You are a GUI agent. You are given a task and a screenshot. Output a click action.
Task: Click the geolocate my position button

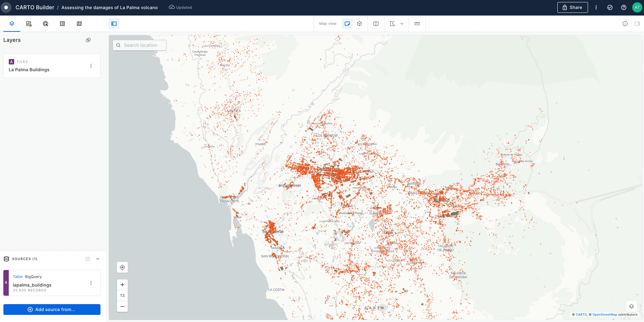(123, 267)
